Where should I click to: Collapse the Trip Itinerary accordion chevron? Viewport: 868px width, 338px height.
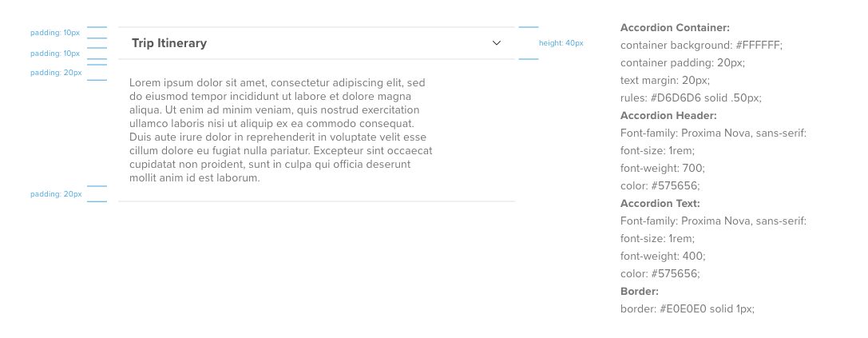tap(497, 43)
